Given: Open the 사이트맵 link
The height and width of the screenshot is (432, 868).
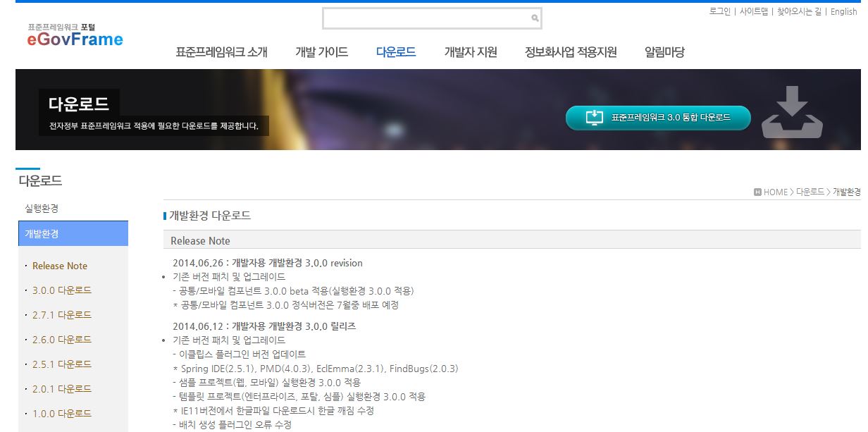Looking at the screenshot, I should click(x=753, y=11).
